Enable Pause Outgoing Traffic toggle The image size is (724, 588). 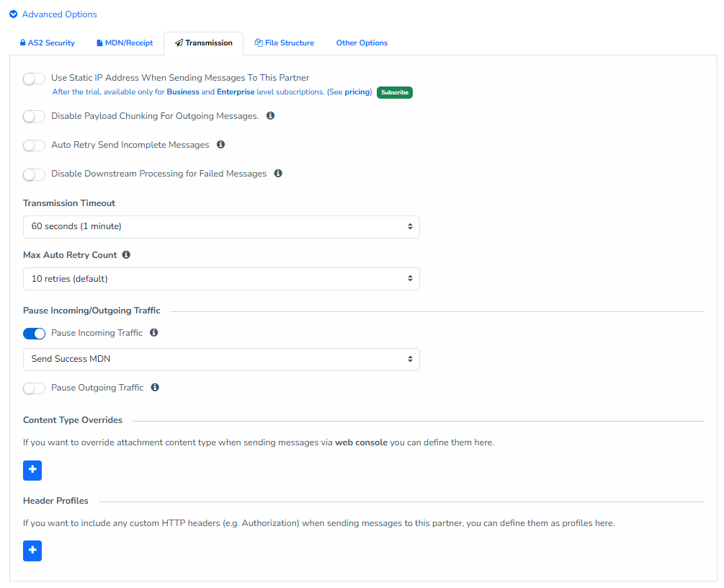34,388
